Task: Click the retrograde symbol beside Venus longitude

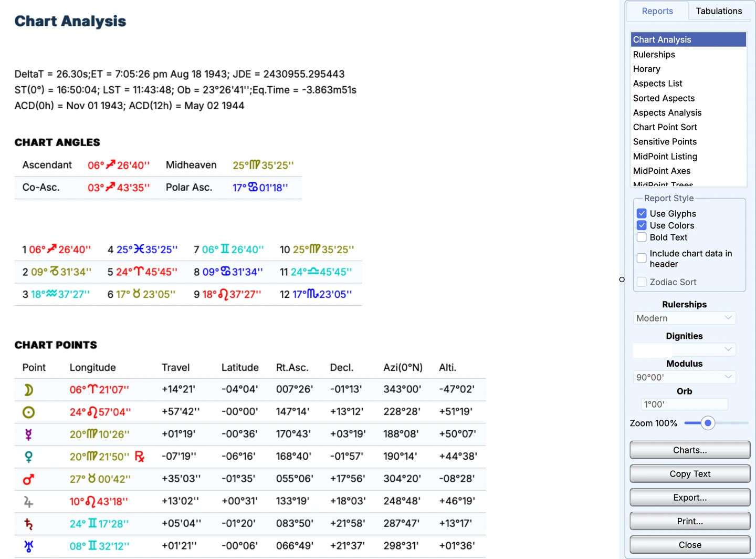Action: pos(139,457)
